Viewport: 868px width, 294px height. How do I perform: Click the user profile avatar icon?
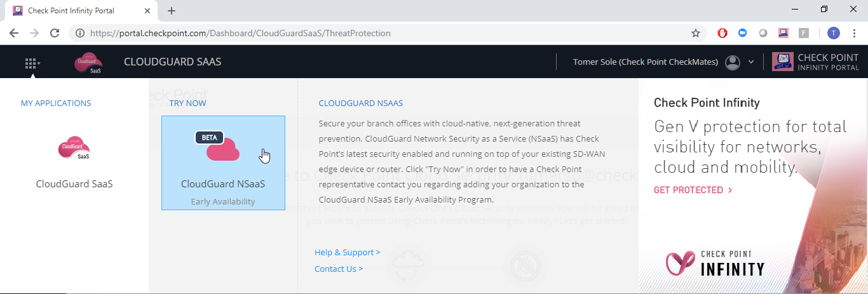pos(733,62)
